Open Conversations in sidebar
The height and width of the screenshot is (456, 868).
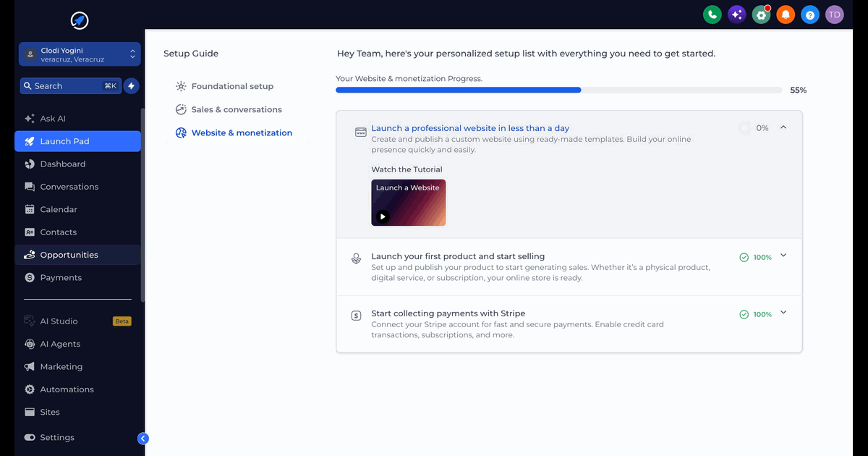coord(77,187)
